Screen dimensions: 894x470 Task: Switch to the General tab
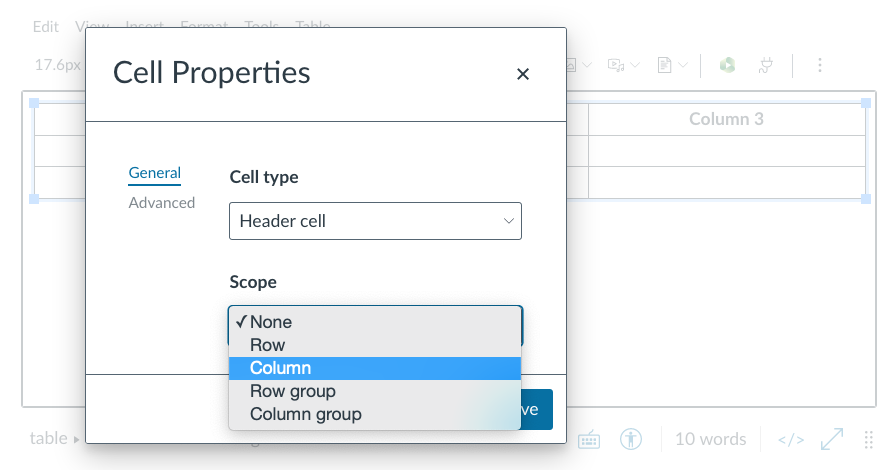click(x=155, y=173)
